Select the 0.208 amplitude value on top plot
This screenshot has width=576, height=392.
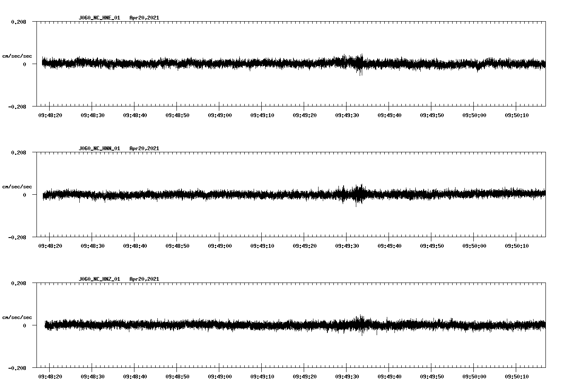click(19, 21)
